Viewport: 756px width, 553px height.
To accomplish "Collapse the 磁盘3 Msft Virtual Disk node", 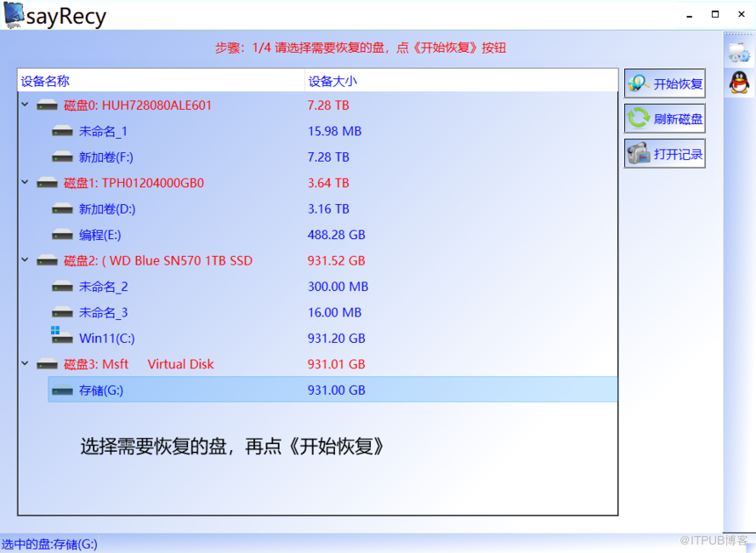I will [25, 363].
